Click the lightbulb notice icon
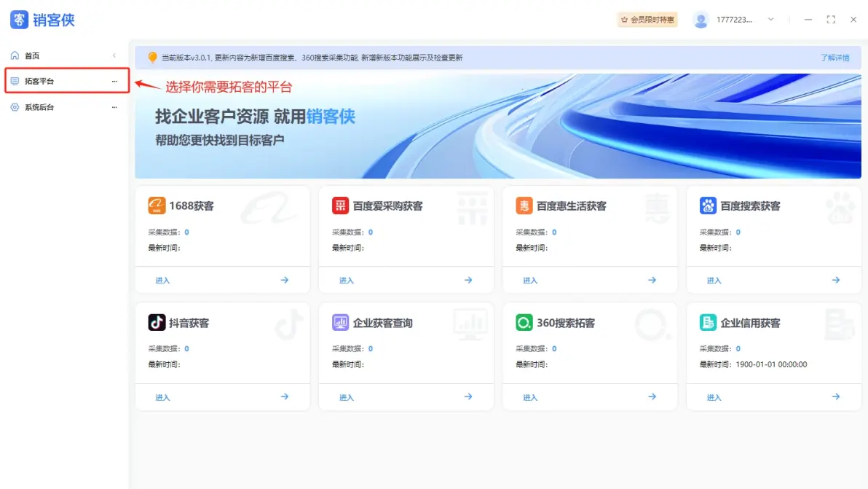 (x=152, y=57)
